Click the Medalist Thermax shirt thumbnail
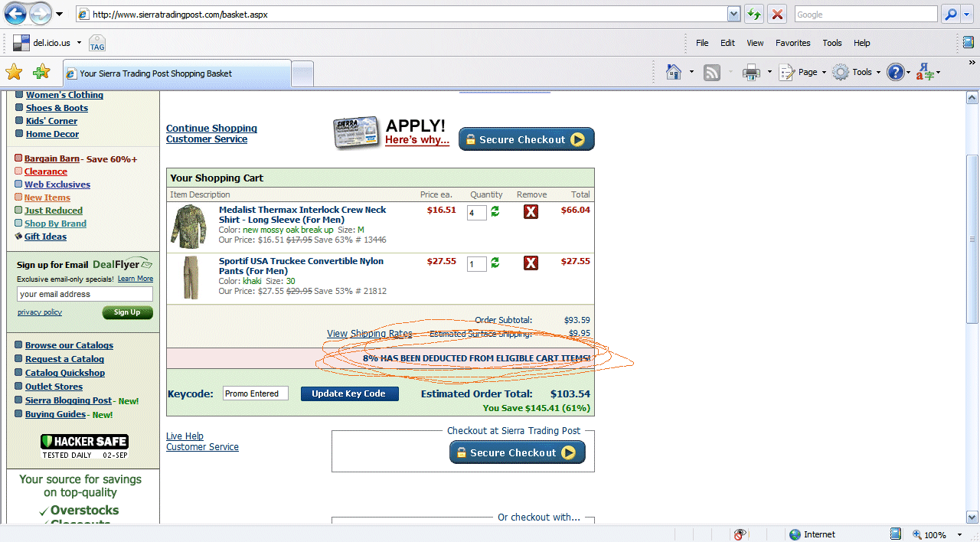 click(185, 225)
